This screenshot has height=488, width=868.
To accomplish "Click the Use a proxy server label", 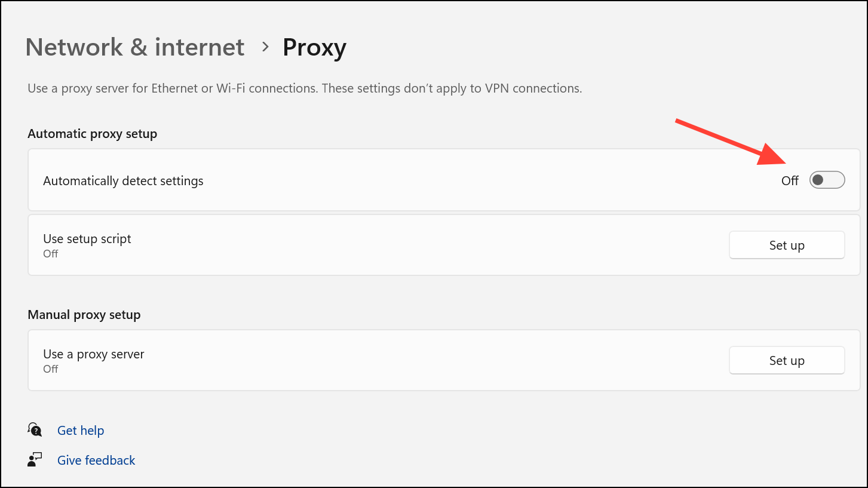I will (x=94, y=354).
